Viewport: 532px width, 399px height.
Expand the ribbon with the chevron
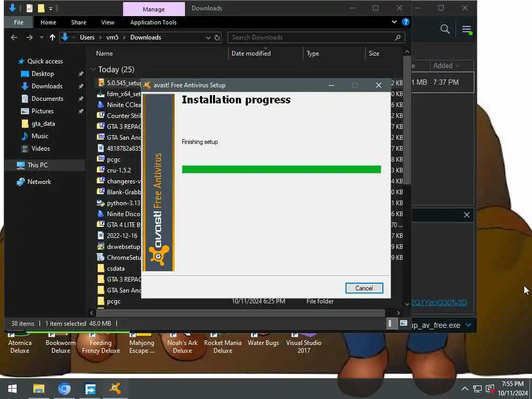tap(394, 22)
